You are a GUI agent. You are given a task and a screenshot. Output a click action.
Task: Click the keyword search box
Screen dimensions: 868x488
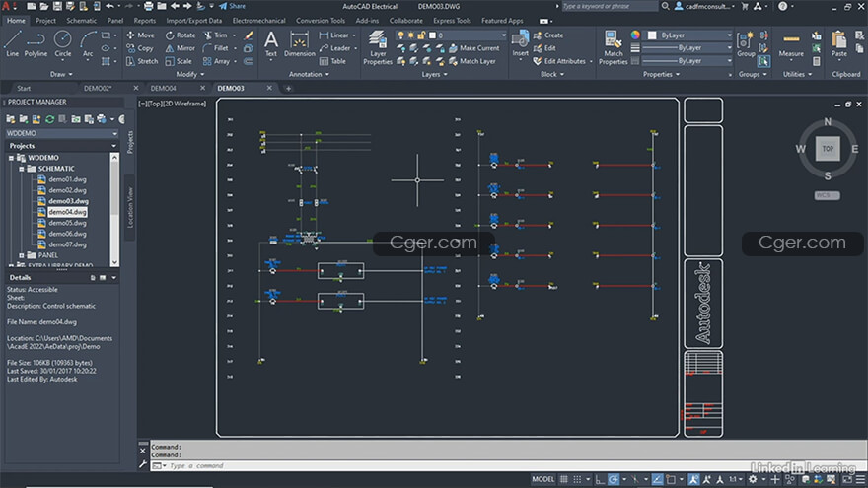(x=610, y=6)
